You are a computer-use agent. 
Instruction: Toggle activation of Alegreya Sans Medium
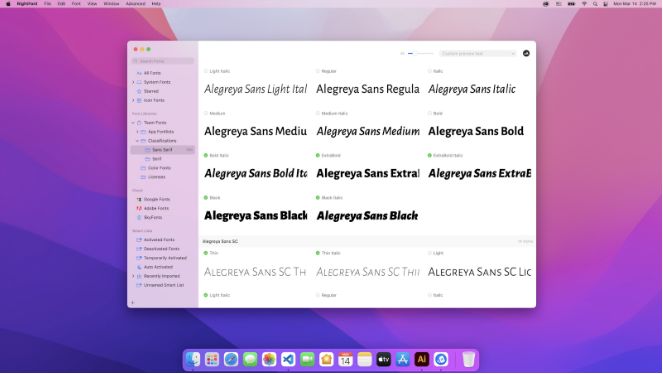206,114
